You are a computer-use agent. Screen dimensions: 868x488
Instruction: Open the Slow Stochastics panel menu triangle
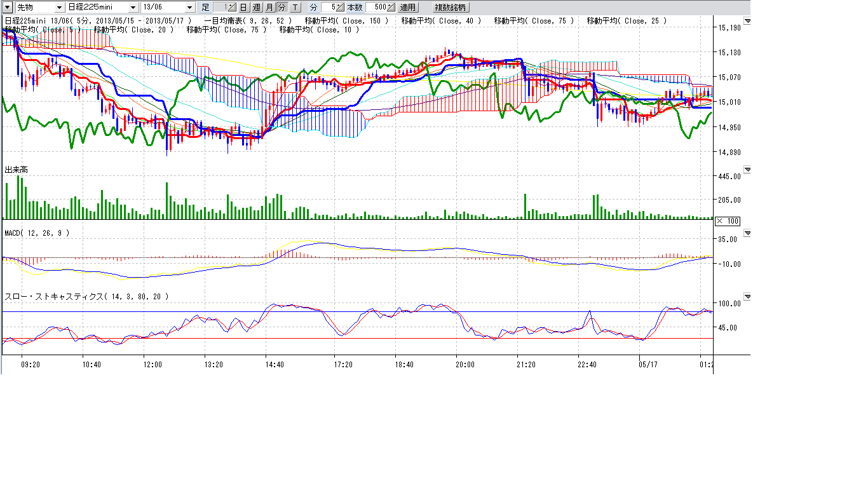pyautogui.click(x=747, y=297)
